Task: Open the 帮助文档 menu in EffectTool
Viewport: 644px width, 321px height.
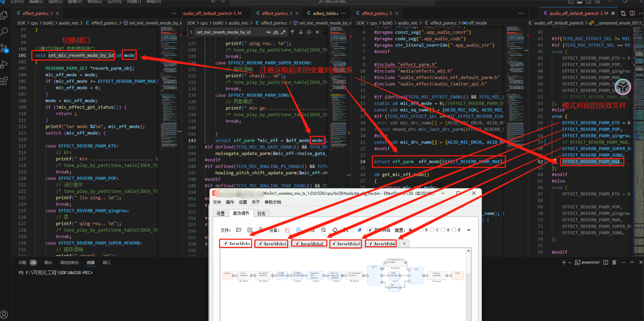Action: (273, 202)
